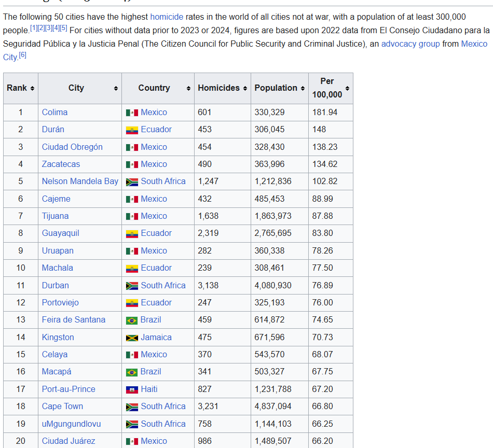
Task: Click the Mexico flag icon in Ciudad Juárez row
Action: click(132, 441)
